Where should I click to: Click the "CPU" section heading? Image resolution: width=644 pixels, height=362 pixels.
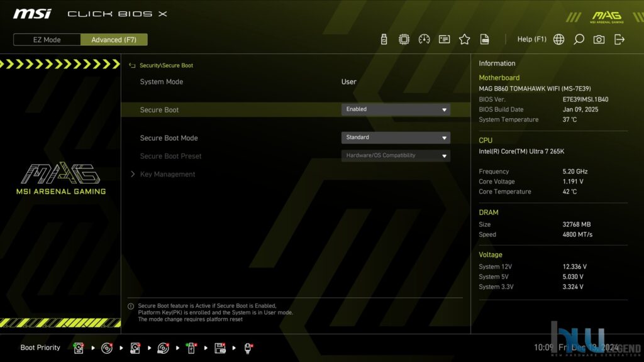486,140
